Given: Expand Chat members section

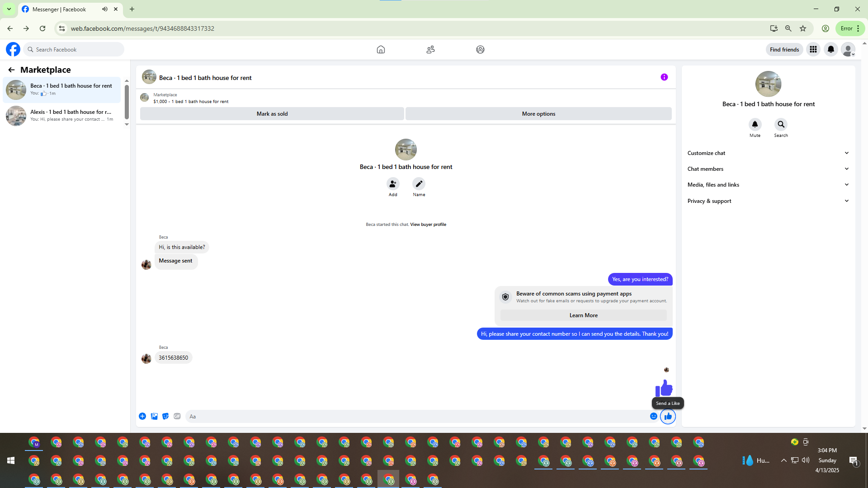Looking at the screenshot, I should [768, 169].
